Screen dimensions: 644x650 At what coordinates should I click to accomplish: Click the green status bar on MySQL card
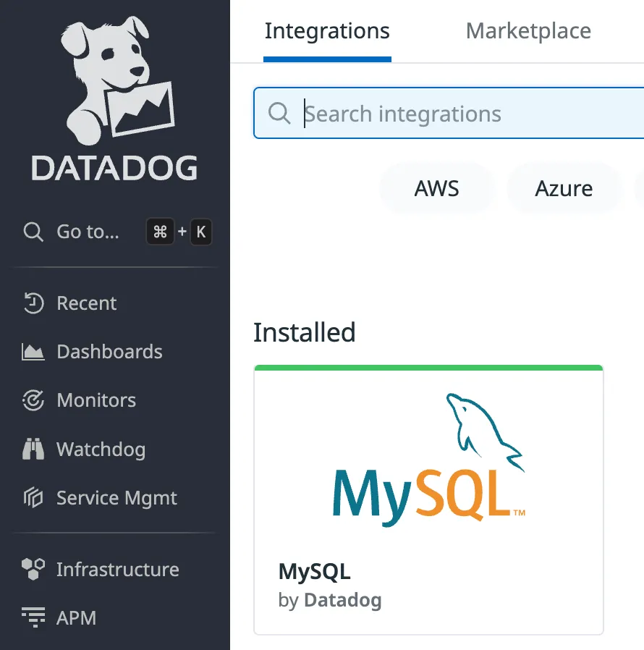pyautogui.click(x=428, y=366)
